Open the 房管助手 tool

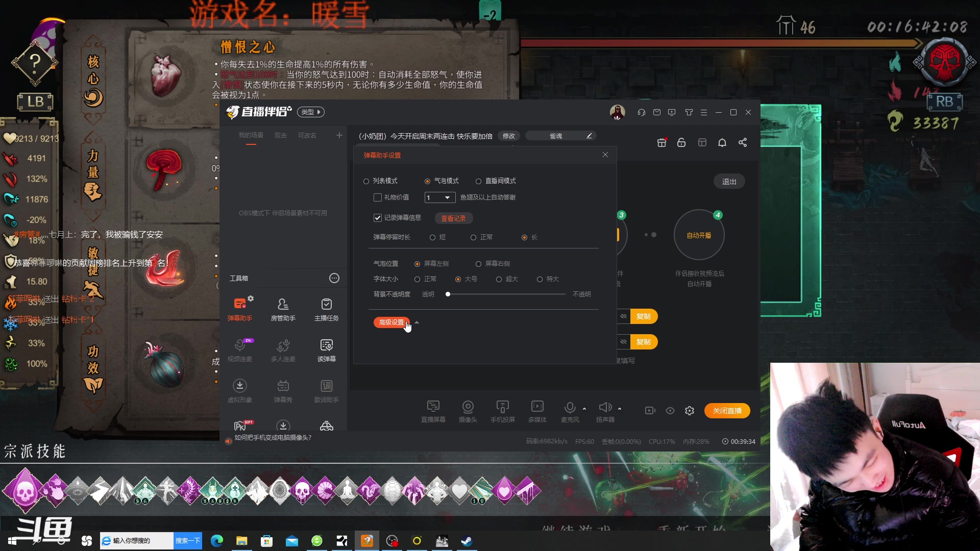coord(283,309)
